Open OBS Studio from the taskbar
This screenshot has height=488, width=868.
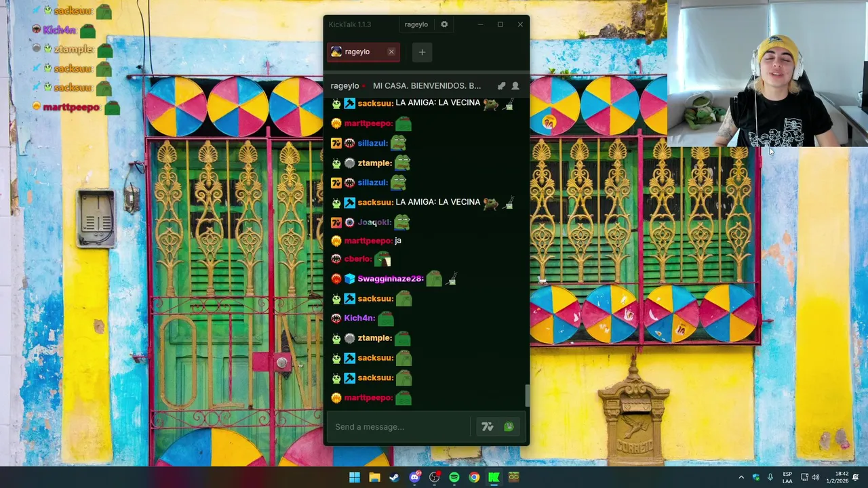[x=434, y=477]
